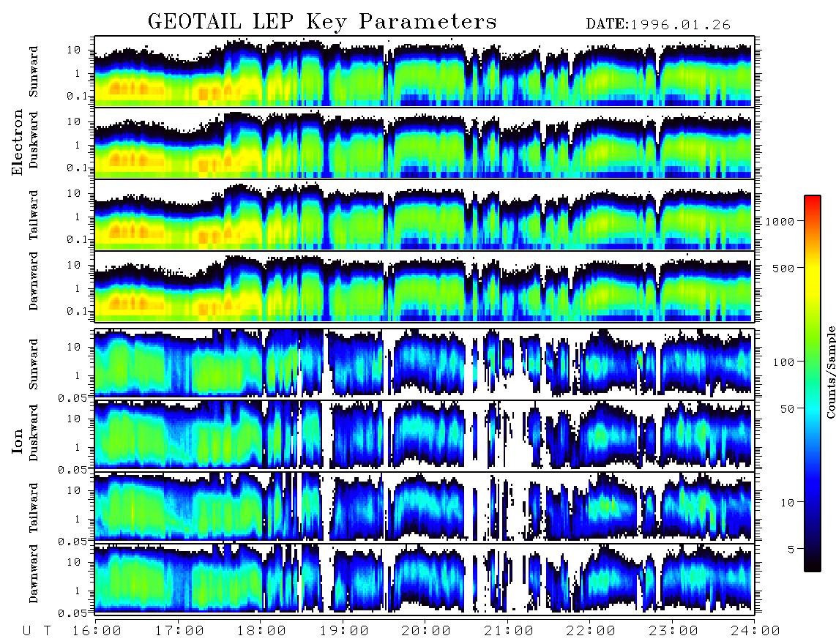Click the U T axis label
Image resolution: width=836 pixels, height=644 pixels.
pyautogui.click(x=37, y=631)
